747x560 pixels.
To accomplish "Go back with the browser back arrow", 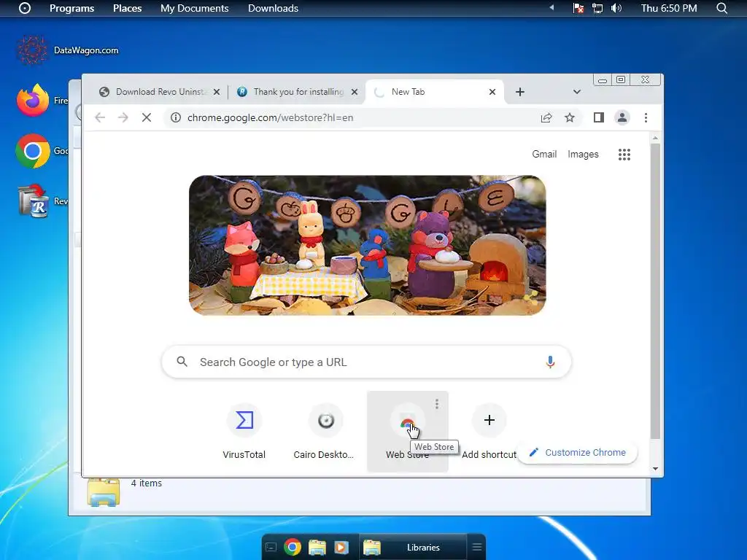I will coord(99,117).
